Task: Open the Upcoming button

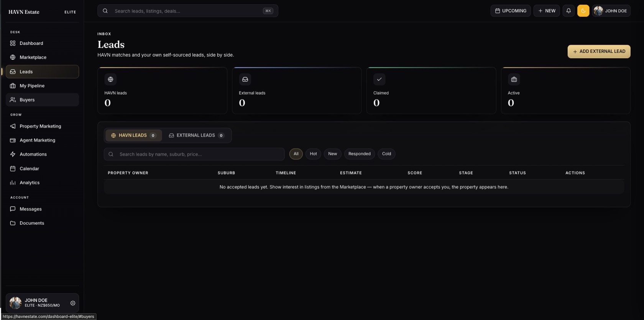Action: (511, 11)
